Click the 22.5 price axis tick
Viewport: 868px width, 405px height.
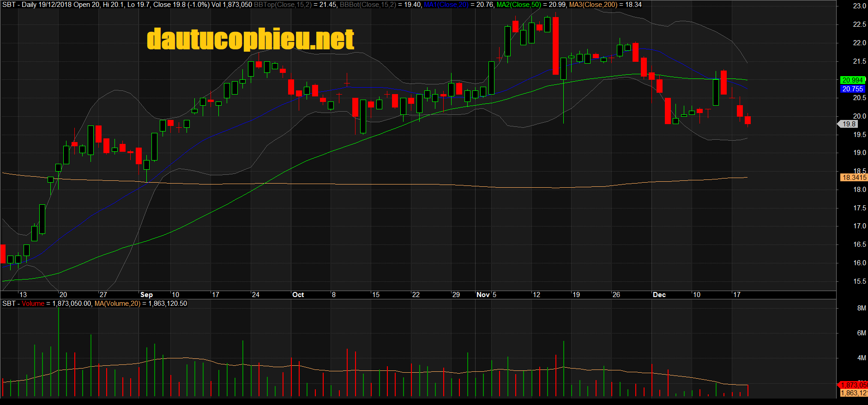859,24
